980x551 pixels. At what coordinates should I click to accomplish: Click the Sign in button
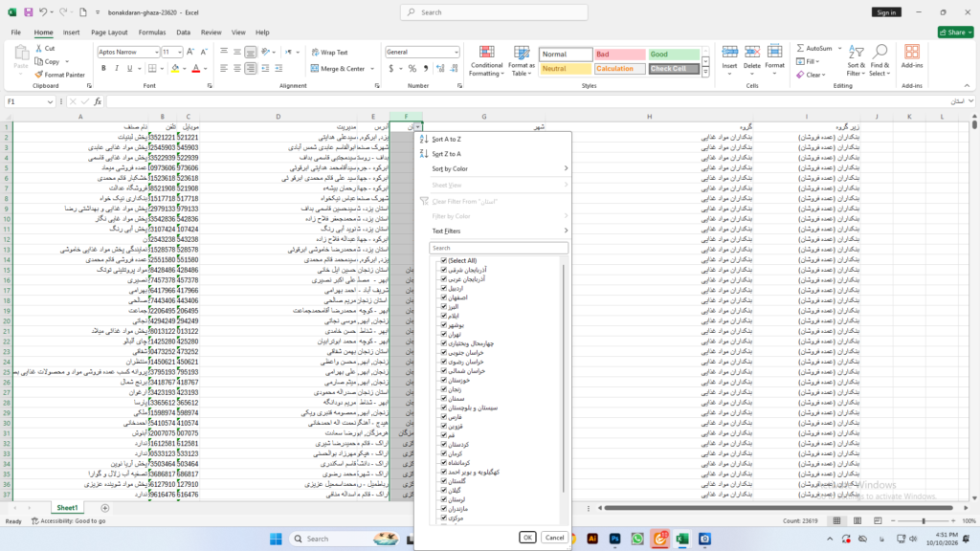(886, 12)
